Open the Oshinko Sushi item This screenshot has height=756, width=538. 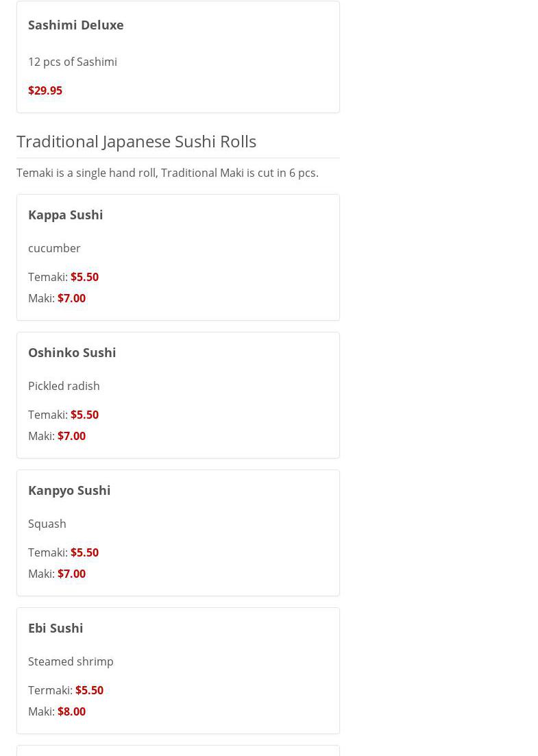[72, 352]
